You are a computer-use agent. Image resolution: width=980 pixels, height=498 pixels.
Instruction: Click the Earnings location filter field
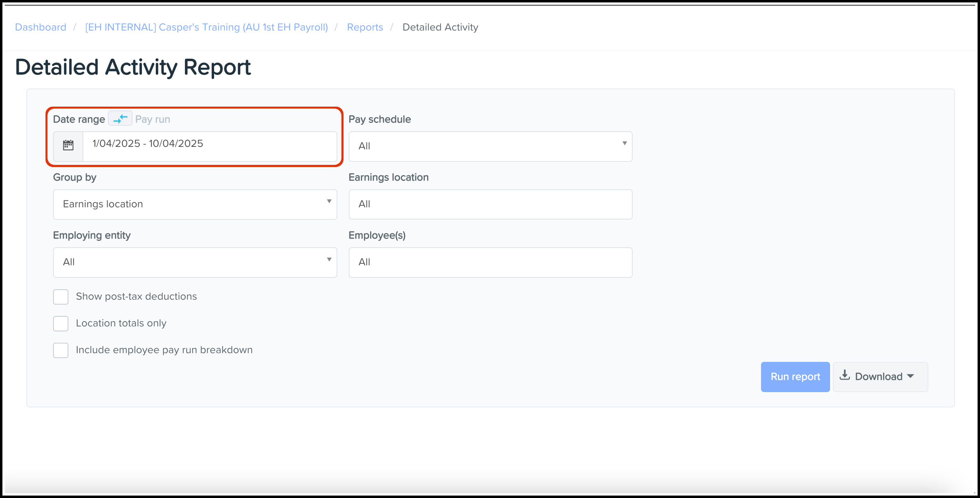pyautogui.click(x=490, y=205)
